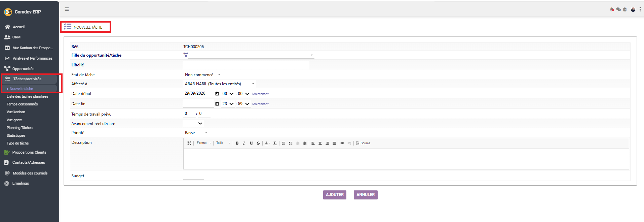Open Contacts/Adresses in the sidebar
644x222 pixels.
(x=25, y=162)
